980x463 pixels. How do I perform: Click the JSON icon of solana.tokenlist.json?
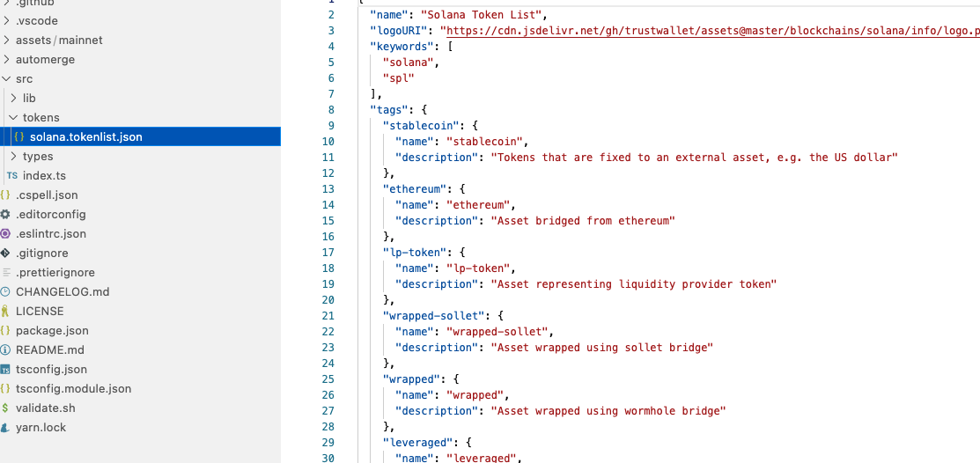click(19, 136)
